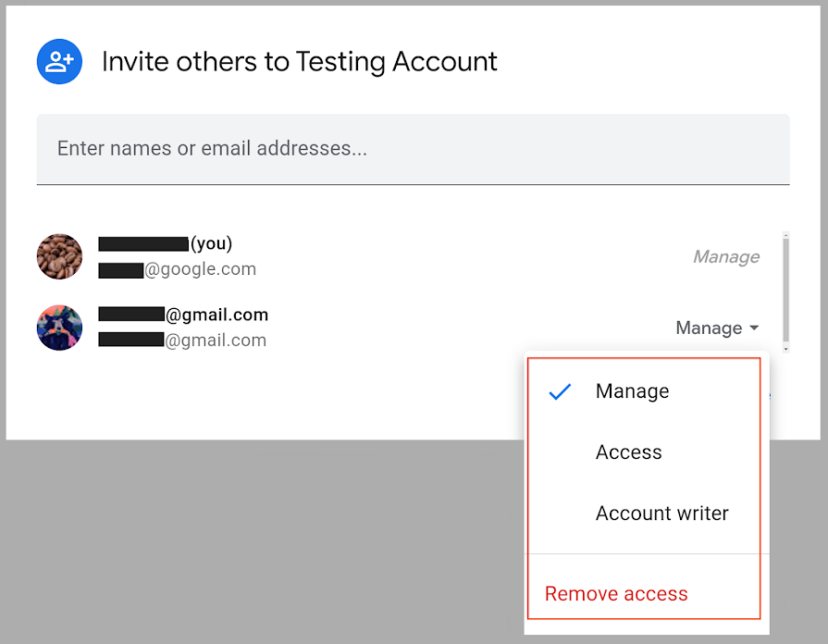Click the @google.com email address
The height and width of the screenshot is (644, 828).
[x=177, y=269]
